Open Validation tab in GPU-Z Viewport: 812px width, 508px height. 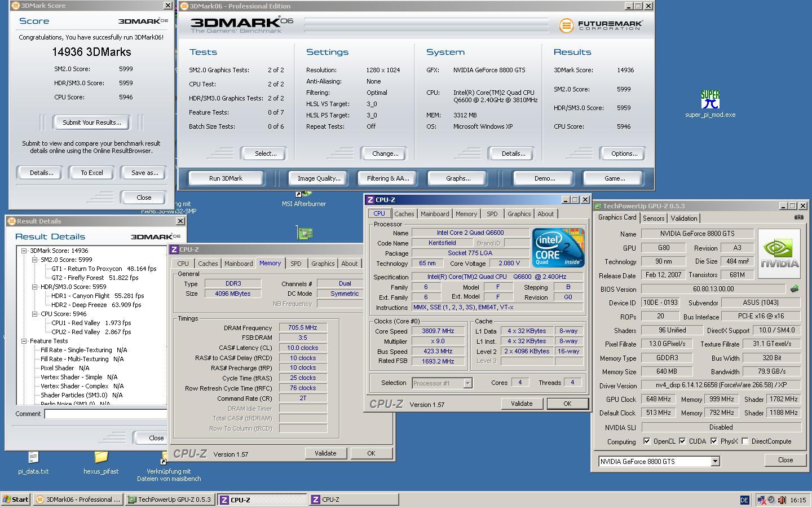[x=684, y=218]
